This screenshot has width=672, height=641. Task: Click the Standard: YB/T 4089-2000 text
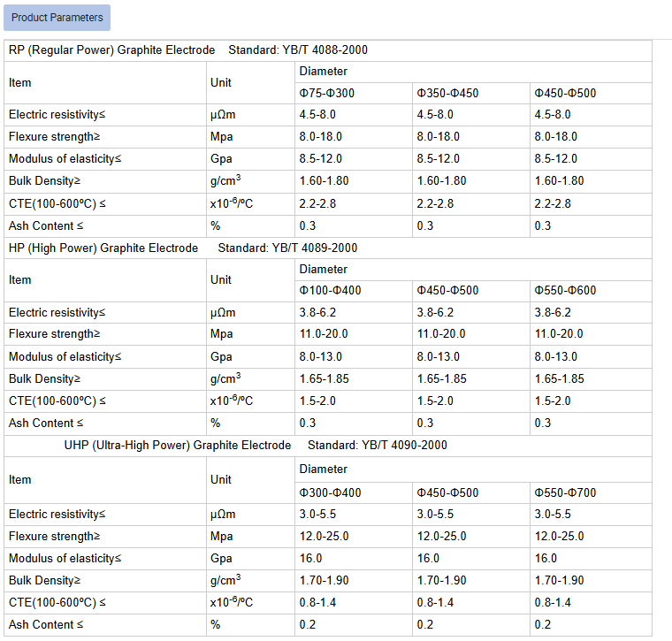coord(287,248)
